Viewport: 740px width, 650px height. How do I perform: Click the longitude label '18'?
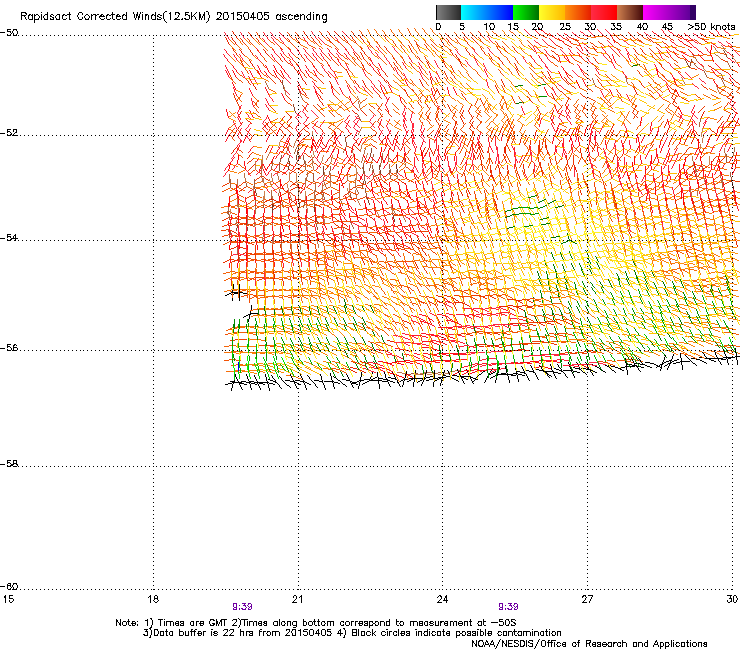pyautogui.click(x=153, y=599)
